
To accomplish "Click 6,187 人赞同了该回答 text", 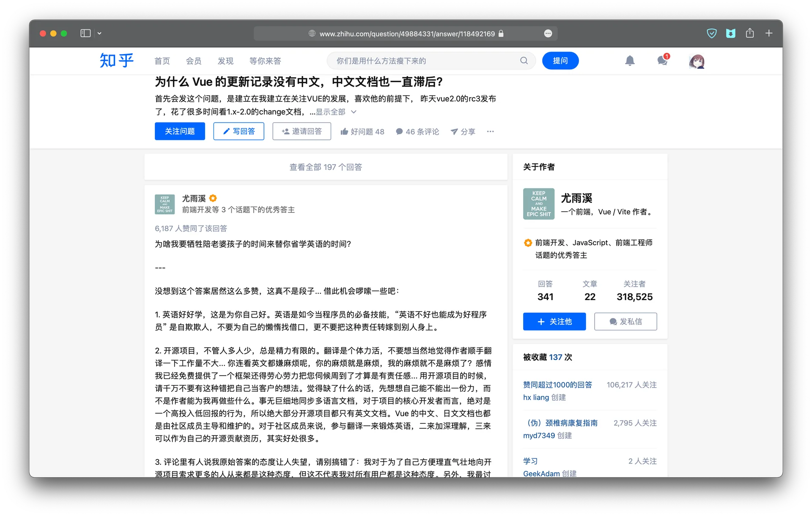I will point(191,228).
